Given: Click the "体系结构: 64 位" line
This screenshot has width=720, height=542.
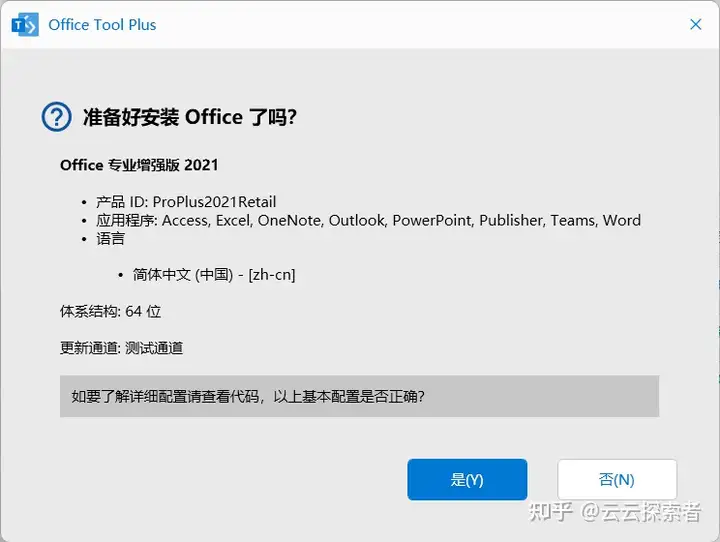Looking at the screenshot, I should (111, 311).
